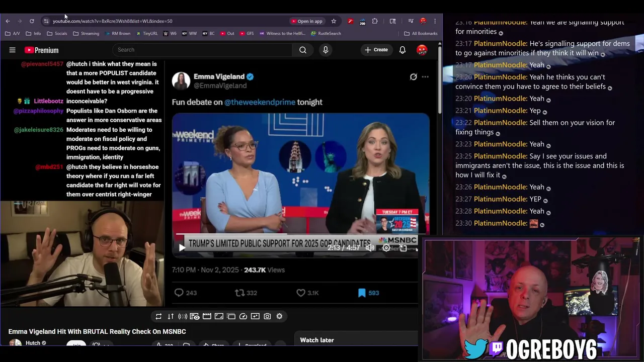
Task: Open the TinyURL bookmark
Action: click(147, 34)
